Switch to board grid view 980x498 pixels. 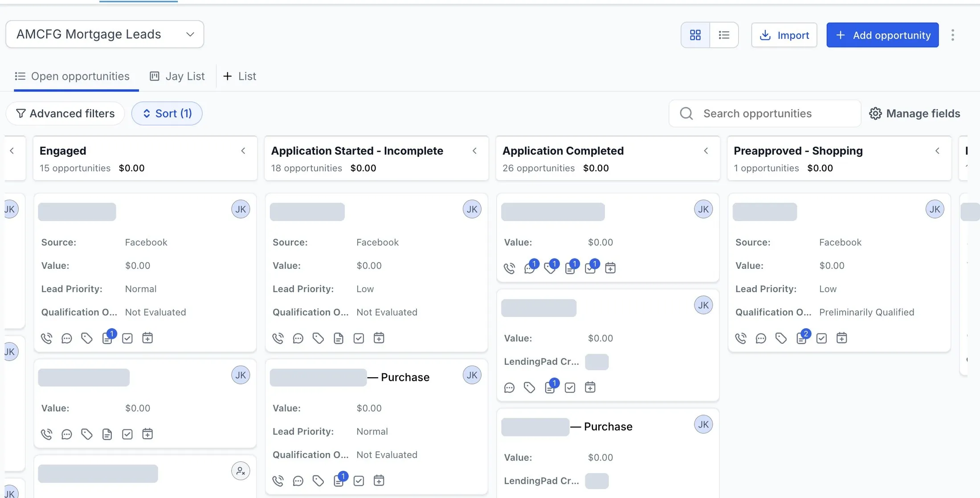pyautogui.click(x=695, y=35)
